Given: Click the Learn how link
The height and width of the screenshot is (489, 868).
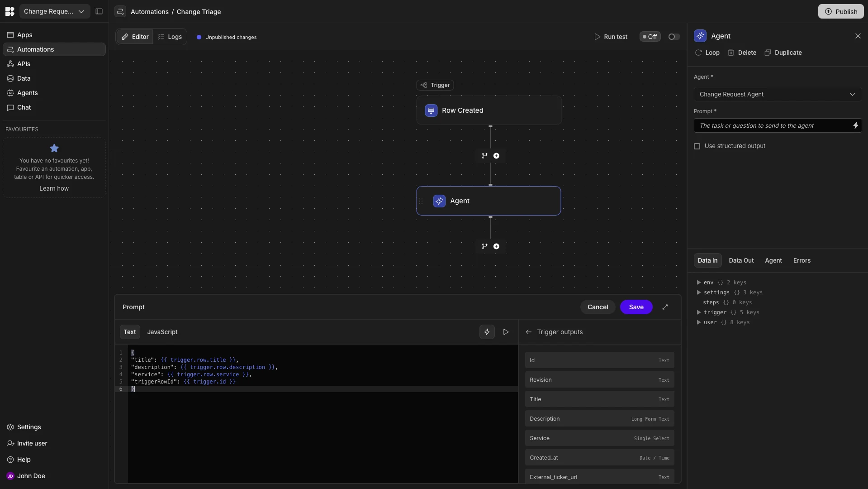Looking at the screenshot, I should coord(54,188).
